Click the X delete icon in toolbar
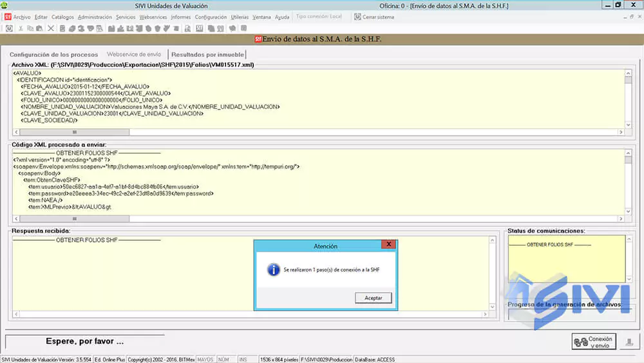Screen dimensions: 644x363 (50, 28)
